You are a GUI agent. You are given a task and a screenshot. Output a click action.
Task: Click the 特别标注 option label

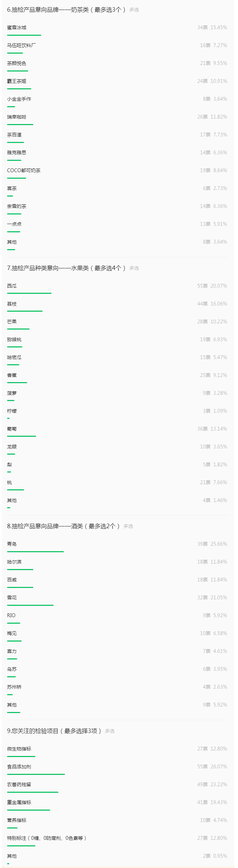coord(47,838)
